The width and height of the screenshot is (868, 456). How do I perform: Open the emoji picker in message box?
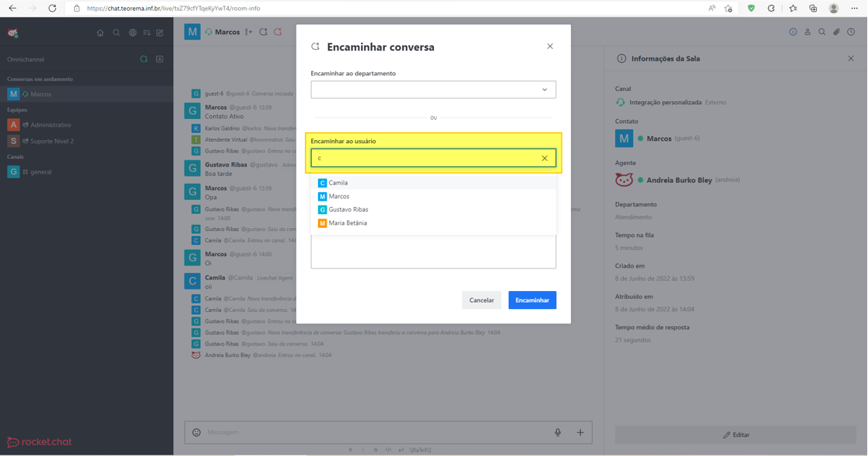coord(197,432)
